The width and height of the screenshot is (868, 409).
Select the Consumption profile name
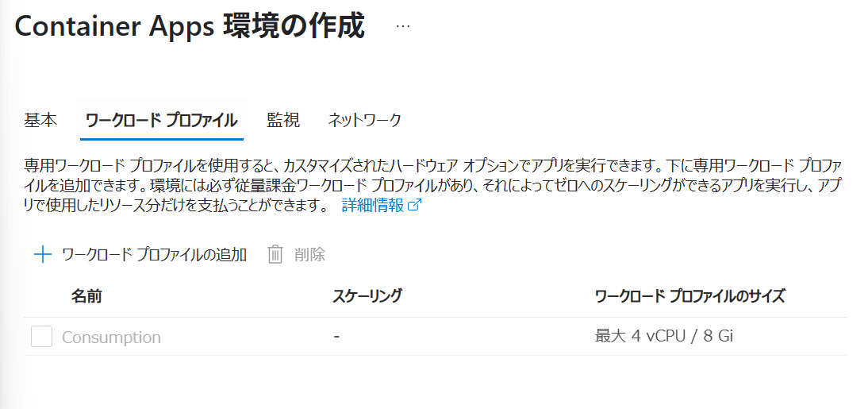tap(111, 337)
